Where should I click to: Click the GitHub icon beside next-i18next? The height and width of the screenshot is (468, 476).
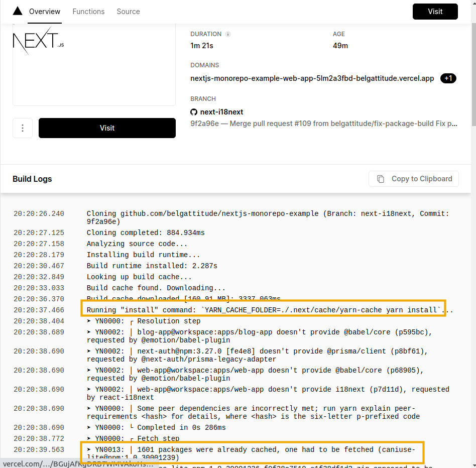(194, 111)
